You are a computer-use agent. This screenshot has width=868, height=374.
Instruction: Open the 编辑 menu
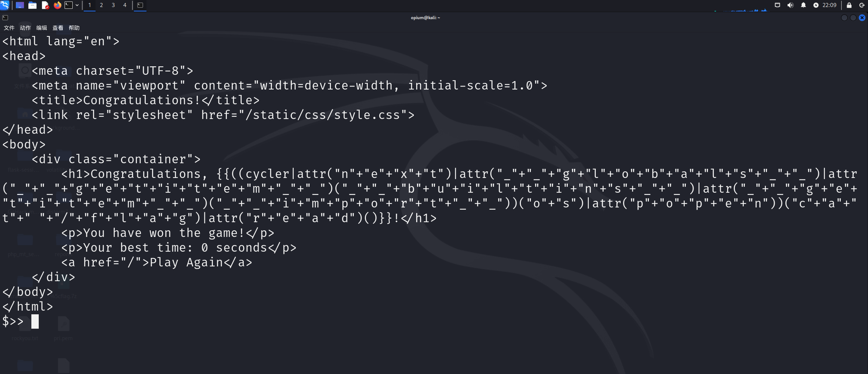42,28
